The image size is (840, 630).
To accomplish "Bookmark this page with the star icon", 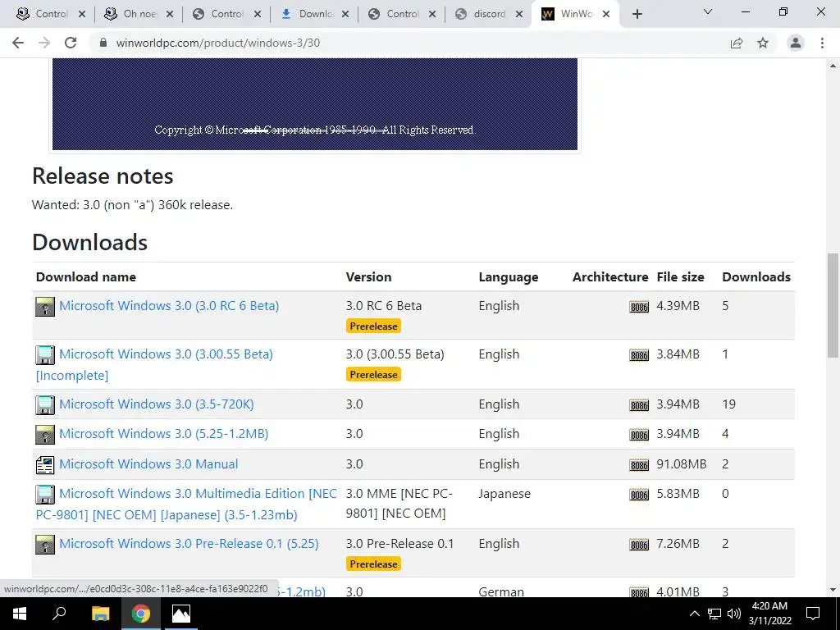I will click(763, 43).
